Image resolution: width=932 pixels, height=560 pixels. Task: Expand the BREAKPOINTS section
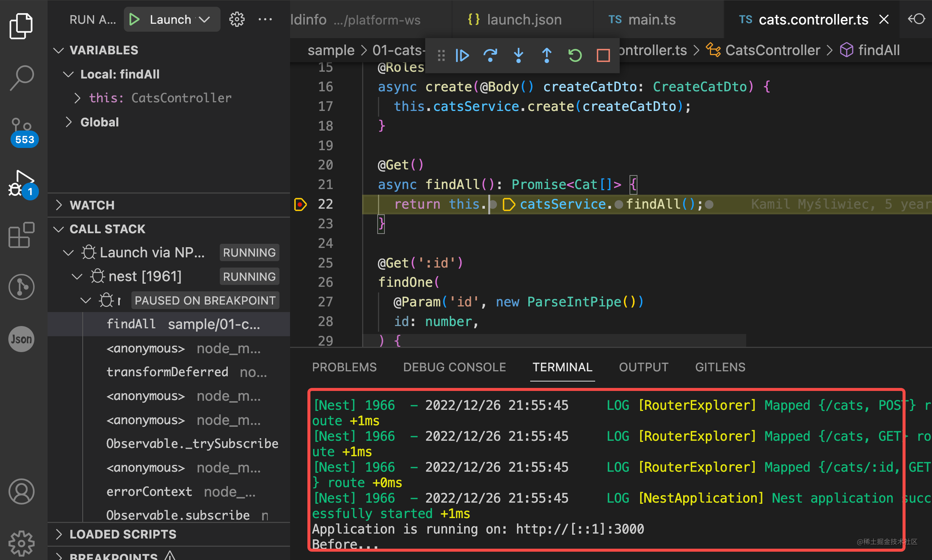(x=59, y=555)
